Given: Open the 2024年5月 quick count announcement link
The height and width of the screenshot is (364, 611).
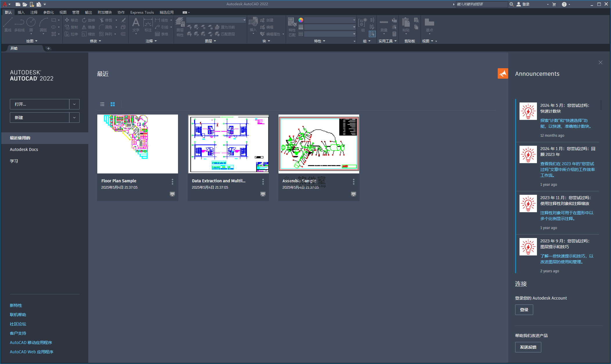Looking at the screenshot, I should (x=566, y=123).
